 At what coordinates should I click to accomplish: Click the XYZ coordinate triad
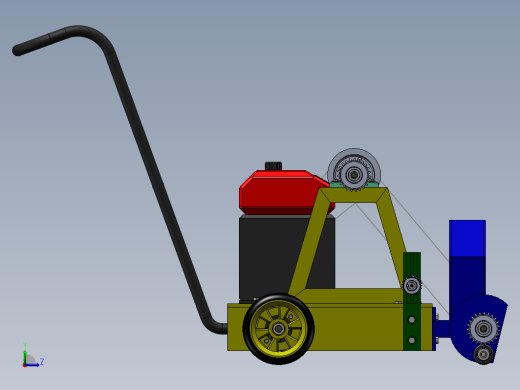(33, 355)
